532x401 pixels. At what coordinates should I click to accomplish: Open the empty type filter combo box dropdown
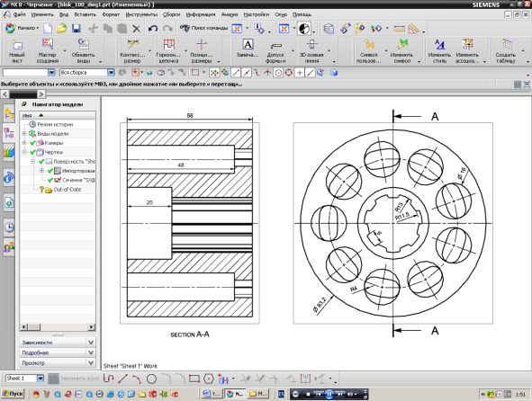[x=51, y=73]
